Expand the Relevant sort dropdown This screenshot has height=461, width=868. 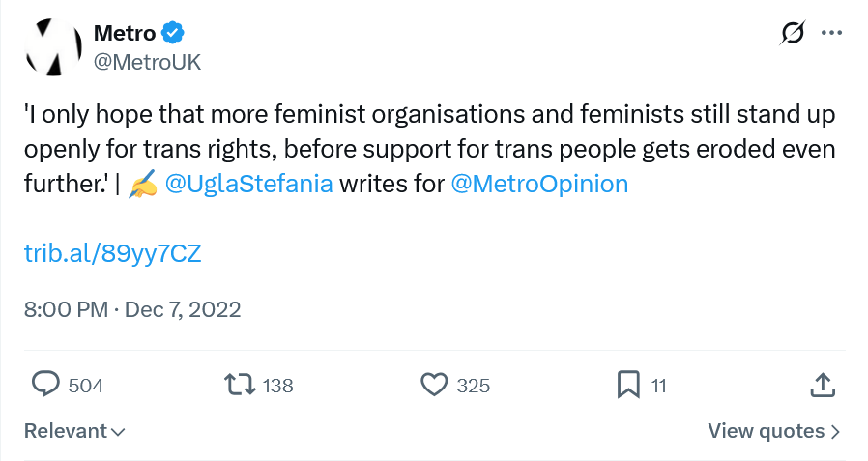point(74,431)
